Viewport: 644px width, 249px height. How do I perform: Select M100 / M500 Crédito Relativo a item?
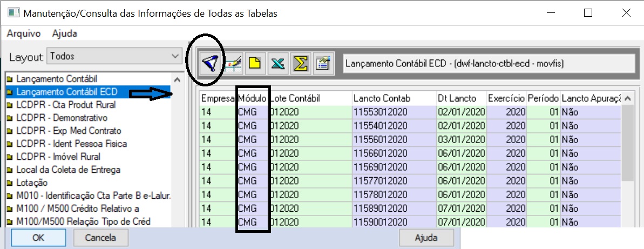(x=78, y=208)
